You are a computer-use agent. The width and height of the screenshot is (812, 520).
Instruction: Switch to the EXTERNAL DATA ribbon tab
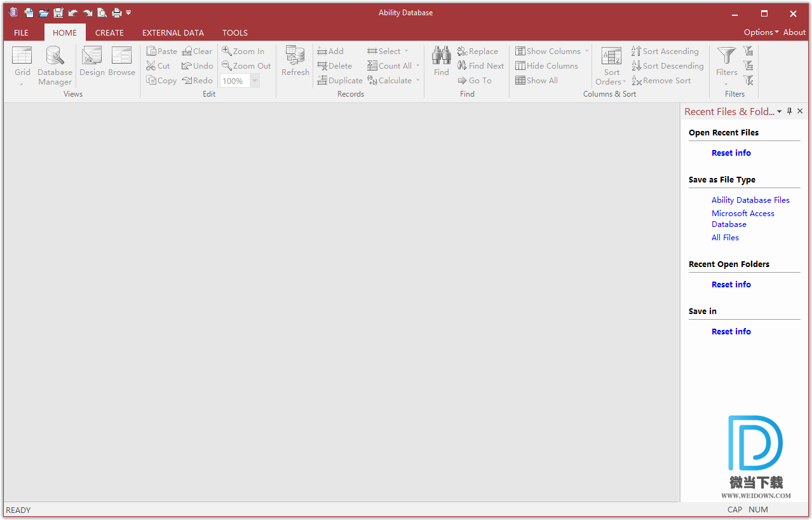(x=173, y=32)
